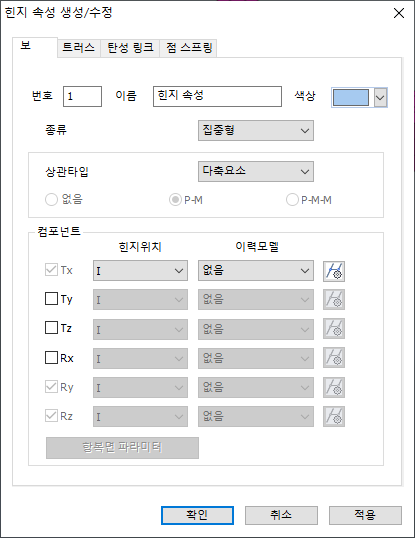
Task: Enable the Tz component checkbox
Action: (x=51, y=328)
